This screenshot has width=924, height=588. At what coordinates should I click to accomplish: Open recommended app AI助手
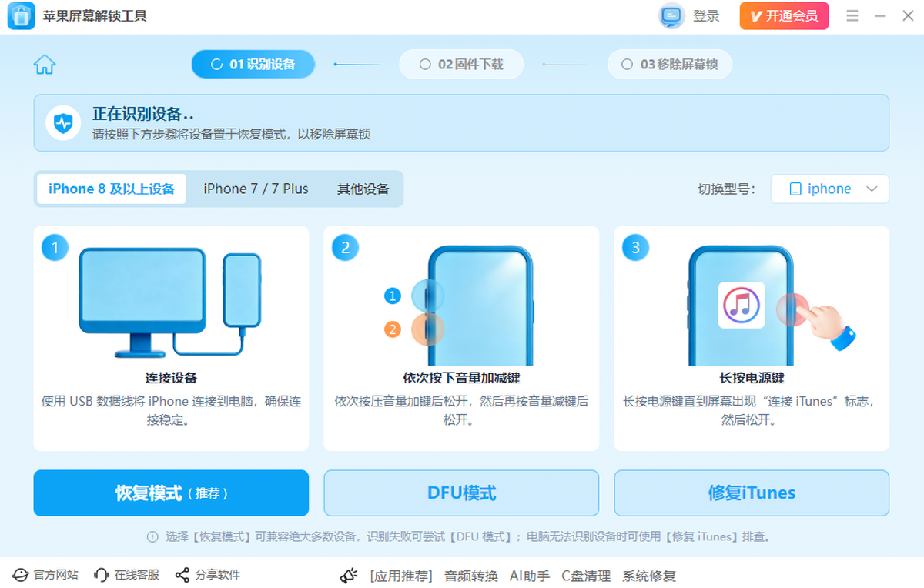(x=530, y=576)
